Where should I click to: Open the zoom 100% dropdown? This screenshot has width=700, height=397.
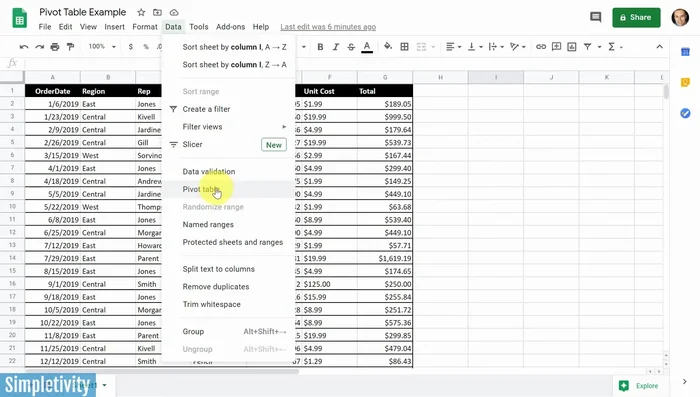pyautogui.click(x=102, y=46)
